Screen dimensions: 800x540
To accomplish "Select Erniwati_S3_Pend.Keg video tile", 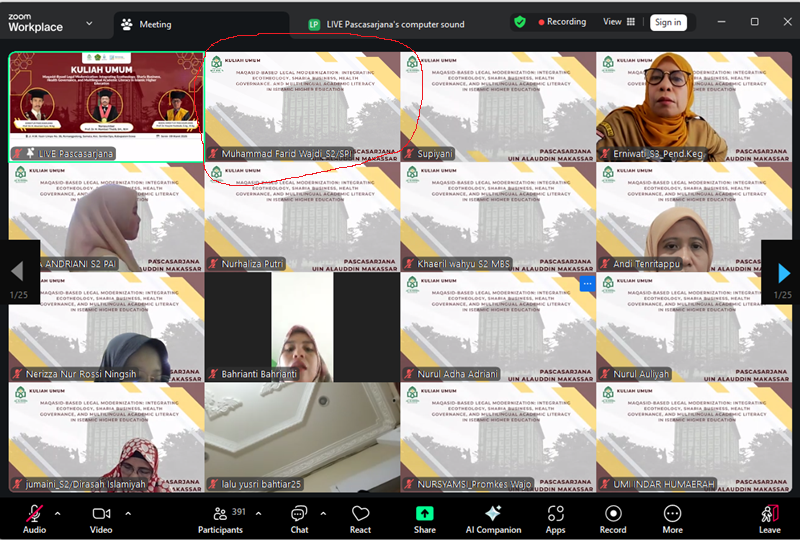I will [694, 106].
